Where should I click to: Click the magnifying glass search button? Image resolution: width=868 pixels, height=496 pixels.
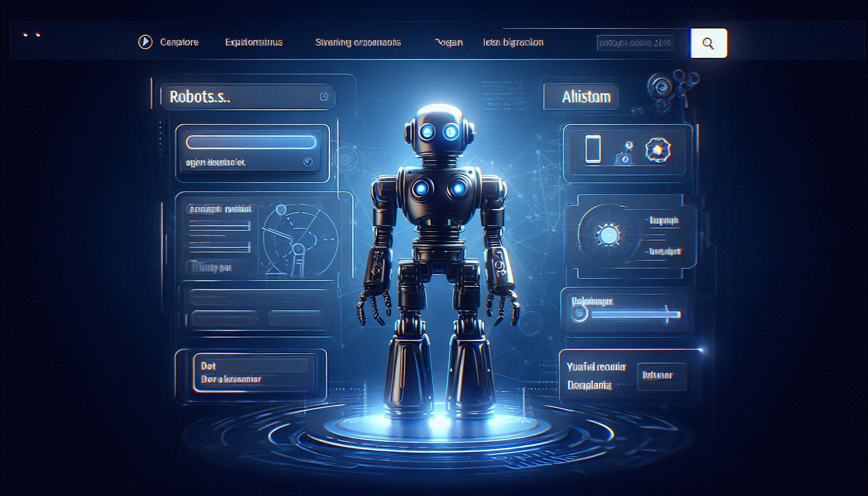tap(708, 44)
